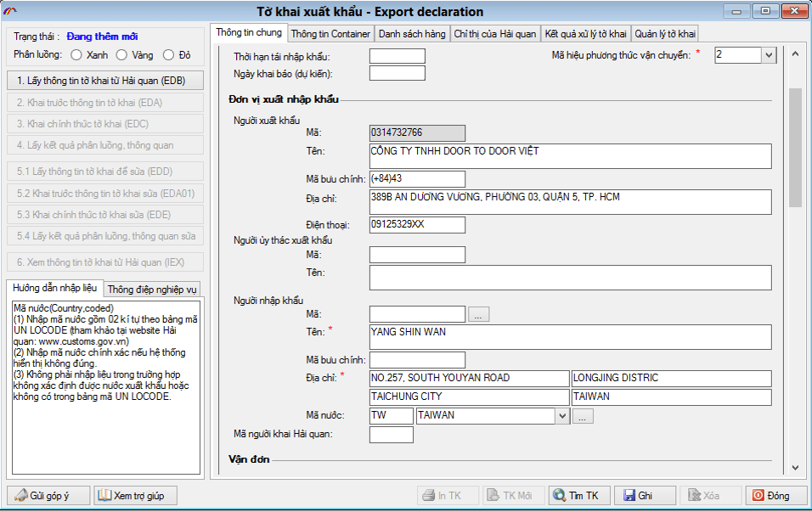
Task: Switch to the Thông tin Container tab
Action: pyautogui.click(x=330, y=34)
